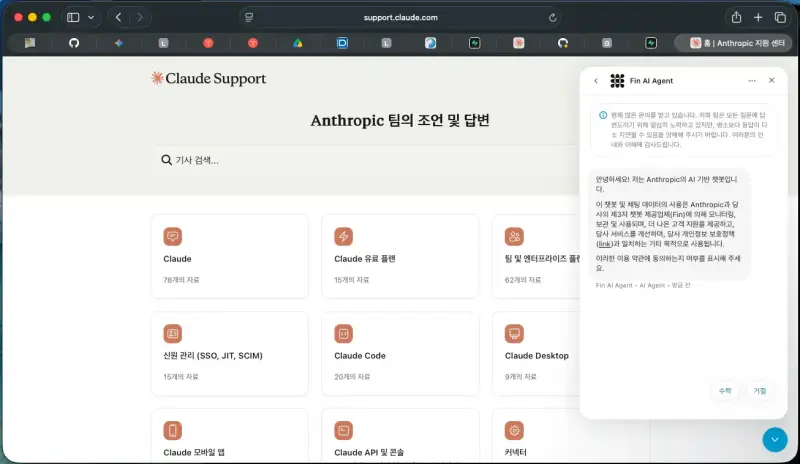Click the monitor icon on Claude Desktop card
800x464 pixels.
[x=514, y=333]
